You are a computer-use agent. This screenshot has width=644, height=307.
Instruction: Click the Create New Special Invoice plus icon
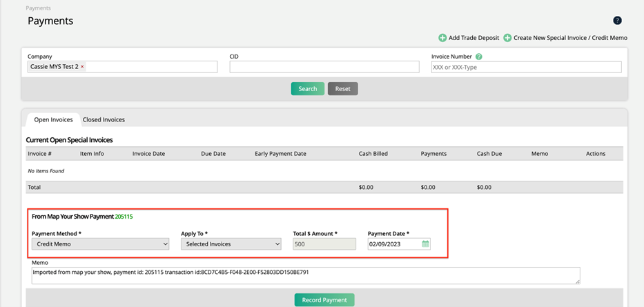507,38
